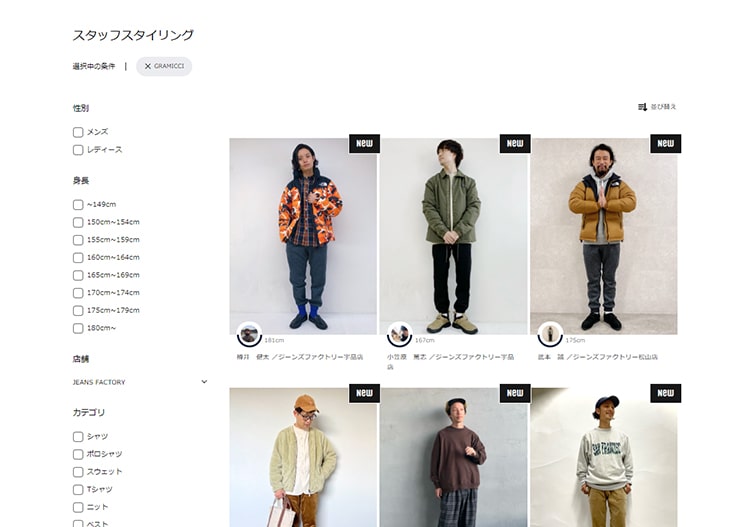Image resolution: width=750 pixels, height=527 pixels.
Task: Click New badge on mustard down jacket photo
Action: pyautogui.click(x=665, y=143)
